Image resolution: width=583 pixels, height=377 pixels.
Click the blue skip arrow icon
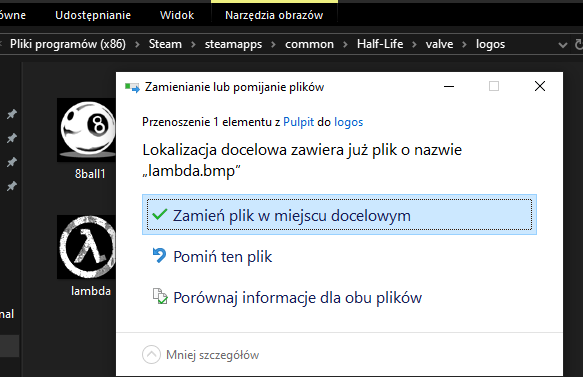point(160,255)
